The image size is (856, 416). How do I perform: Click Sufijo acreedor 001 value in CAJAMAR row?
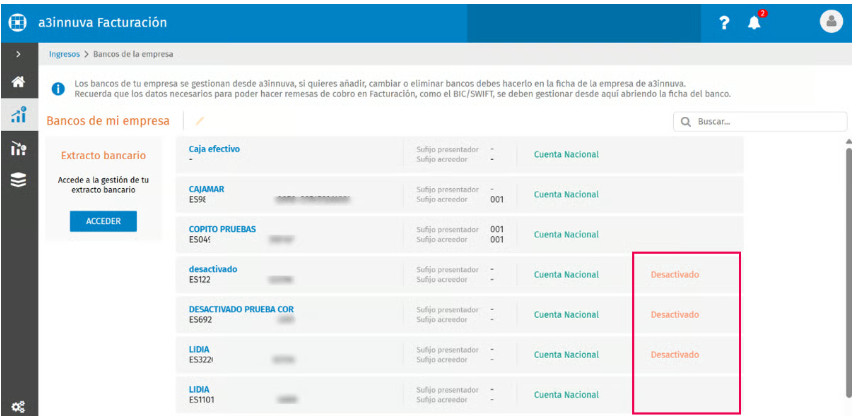[x=497, y=200]
